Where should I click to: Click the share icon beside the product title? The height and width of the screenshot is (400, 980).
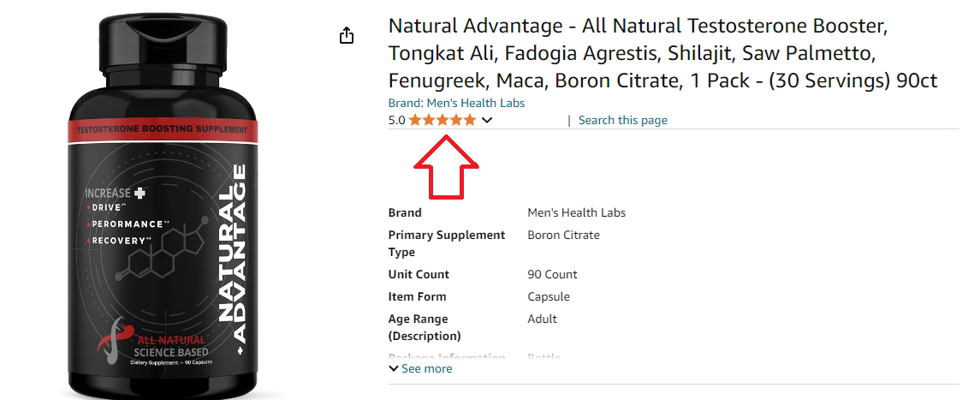click(347, 36)
